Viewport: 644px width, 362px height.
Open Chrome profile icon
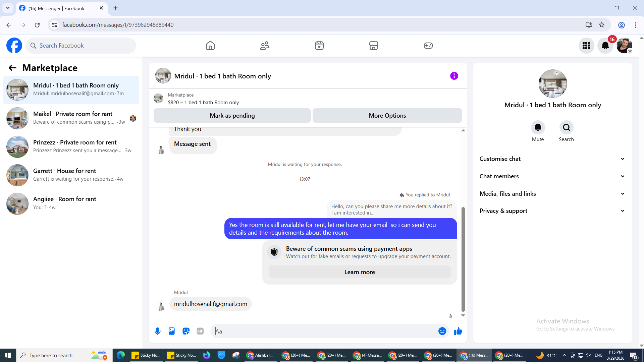click(x=622, y=25)
